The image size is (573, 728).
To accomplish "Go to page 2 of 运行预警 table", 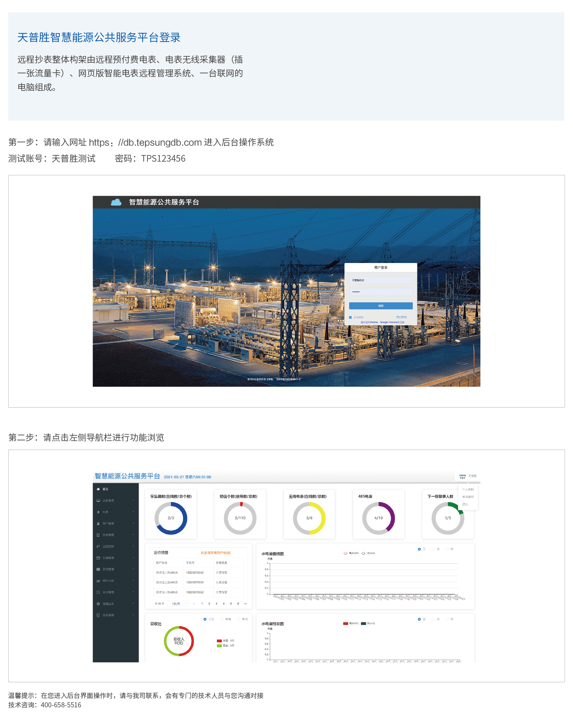I will (x=209, y=603).
